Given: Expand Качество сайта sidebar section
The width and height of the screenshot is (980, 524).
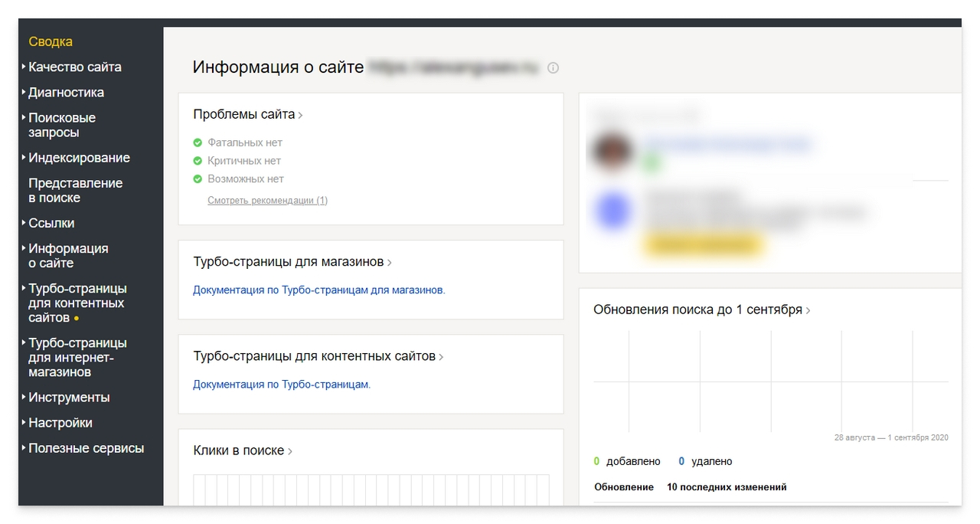Looking at the screenshot, I should (74, 67).
